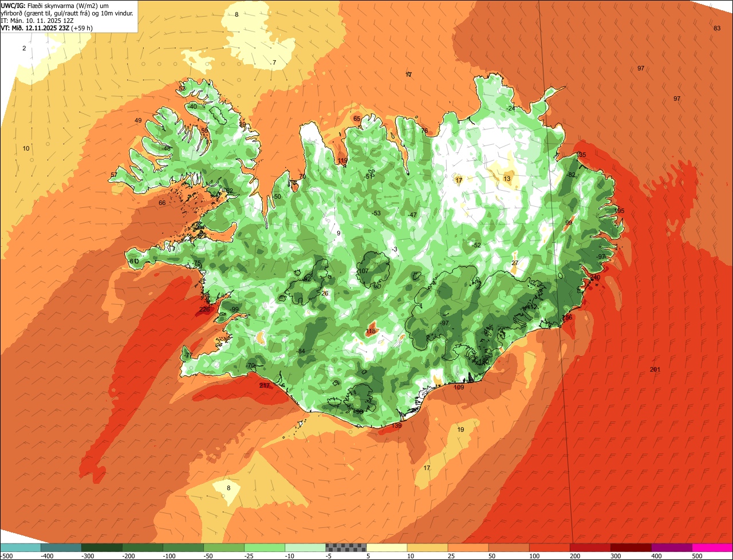Image resolution: width=733 pixels, height=560 pixels.
Task: Click the pale yellow legend swatch from 5 to 10
Action: tap(387, 547)
